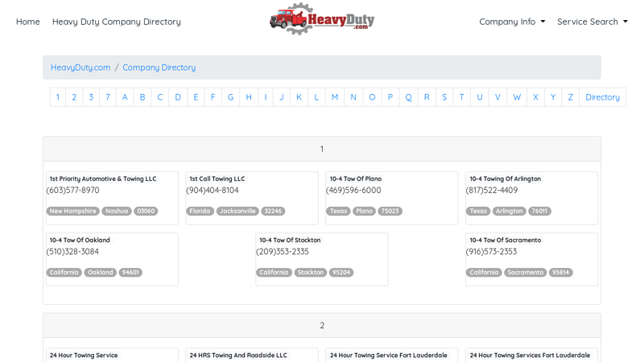Click the Jacksonville city badge
This screenshot has height=362, width=644.
click(237, 211)
